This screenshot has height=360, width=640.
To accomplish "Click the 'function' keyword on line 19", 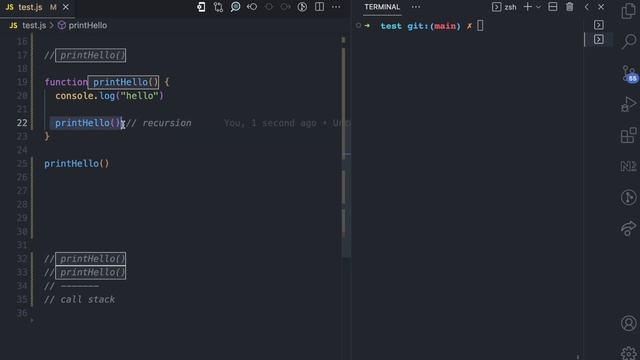I will [66, 82].
